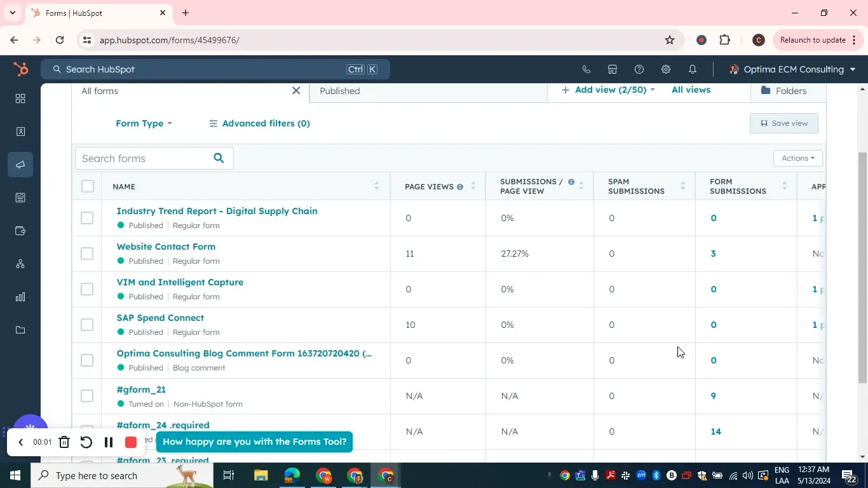Viewport: 868px width, 488px height.
Task: Open the Settings gear icon
Action: point(666,69)
